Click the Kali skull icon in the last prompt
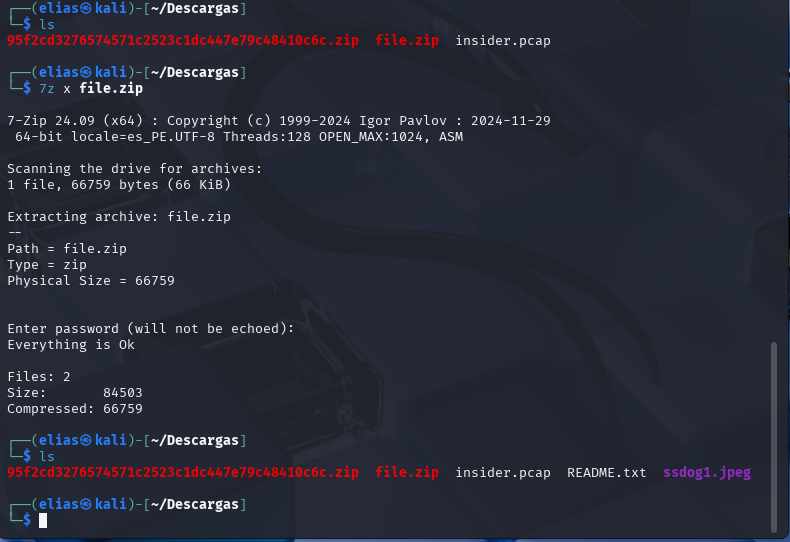This screenshot has height=542, width=790. click(x=86, y=504)
